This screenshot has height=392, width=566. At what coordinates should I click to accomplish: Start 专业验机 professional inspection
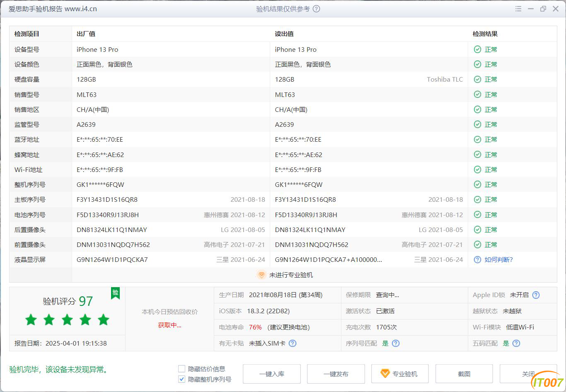pos(400,374)
